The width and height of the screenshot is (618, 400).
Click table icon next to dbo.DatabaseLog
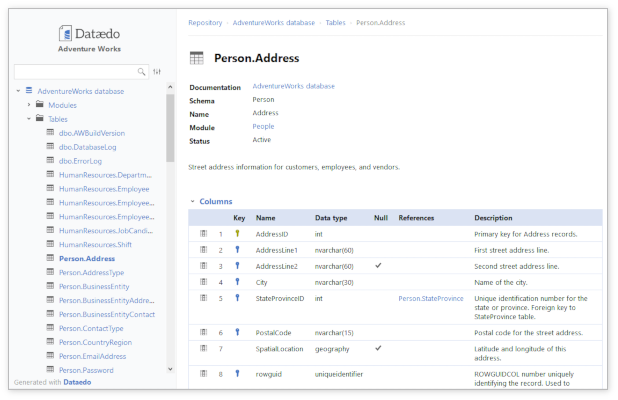pyautogui.click(x=50, y=146)
